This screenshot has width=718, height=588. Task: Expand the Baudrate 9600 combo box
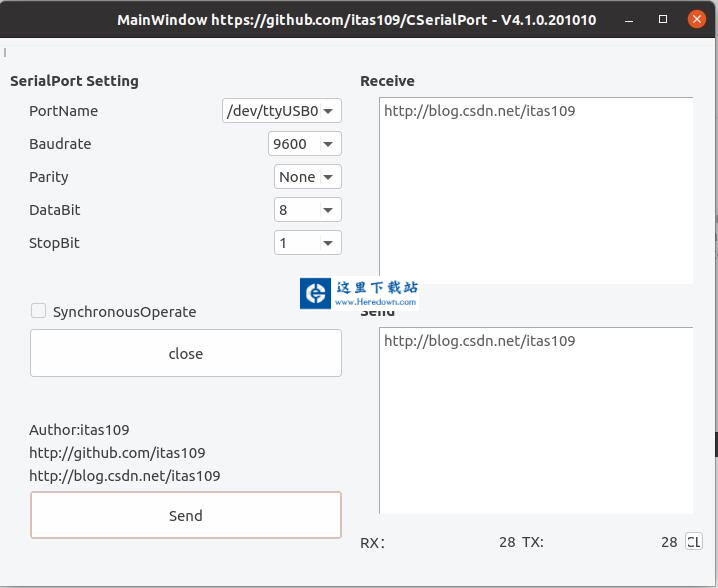tap(305, 144)
